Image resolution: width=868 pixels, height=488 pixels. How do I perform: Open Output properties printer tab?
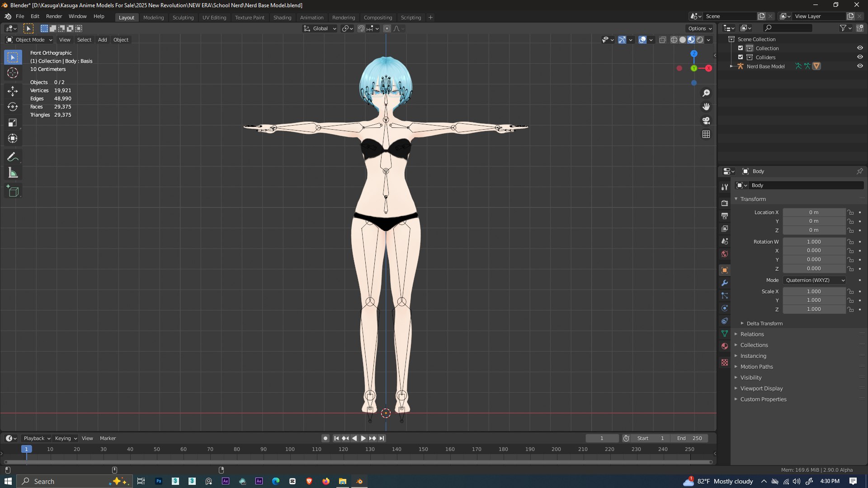point(725,216)
